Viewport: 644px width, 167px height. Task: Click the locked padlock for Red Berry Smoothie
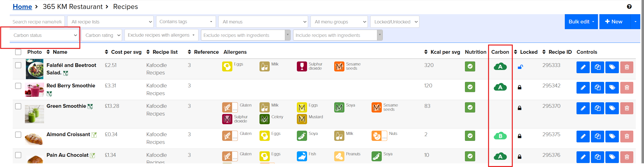point(519,87)
